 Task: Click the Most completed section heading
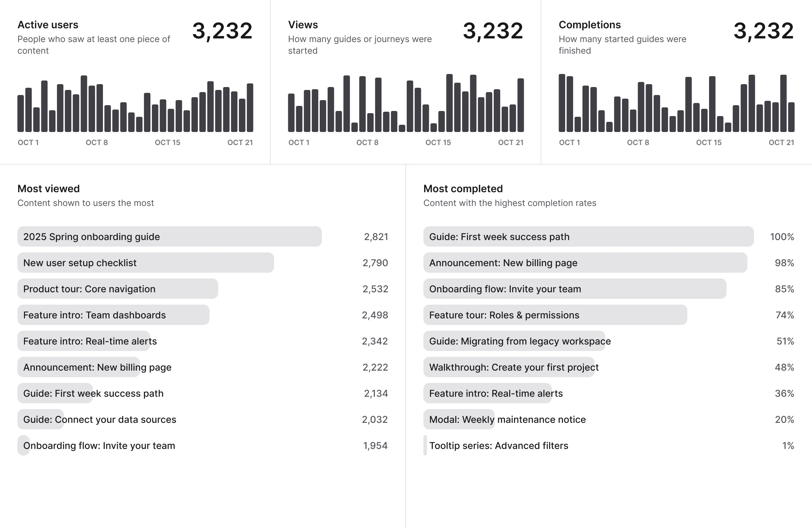point(463,189)
